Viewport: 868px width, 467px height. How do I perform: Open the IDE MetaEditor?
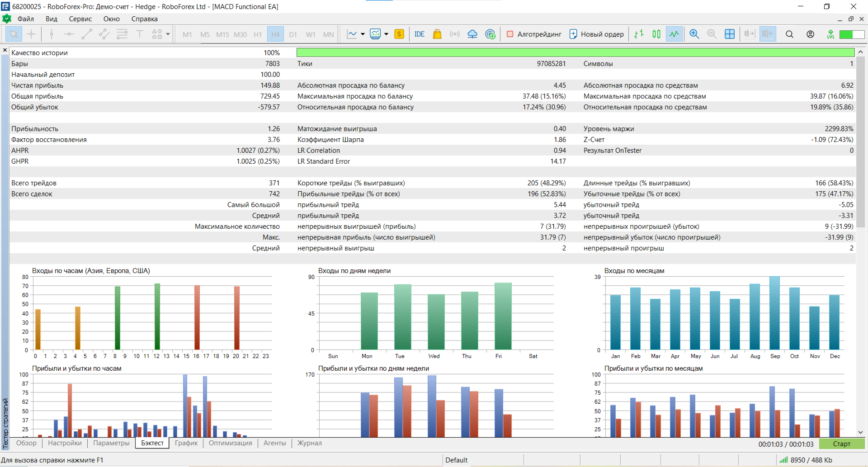419,34
